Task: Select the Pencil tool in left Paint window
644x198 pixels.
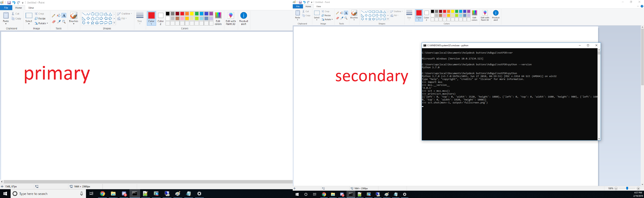Action: [x=53, y=16]
